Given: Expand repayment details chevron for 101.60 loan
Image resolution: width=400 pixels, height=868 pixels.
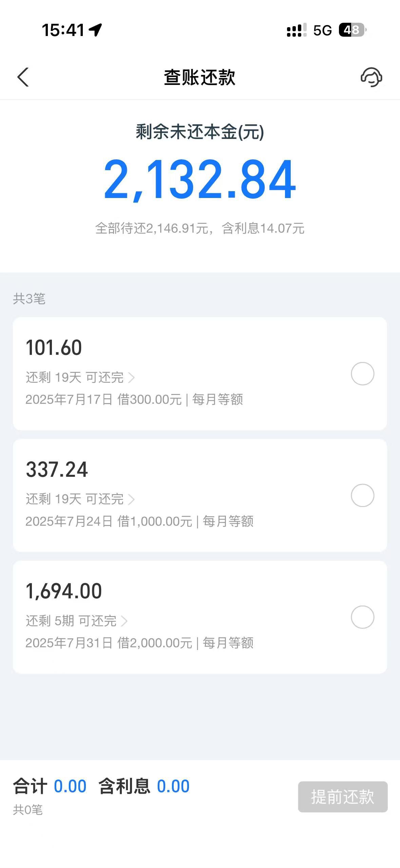Looking at the screenshot, I should (x=131, y=378).
